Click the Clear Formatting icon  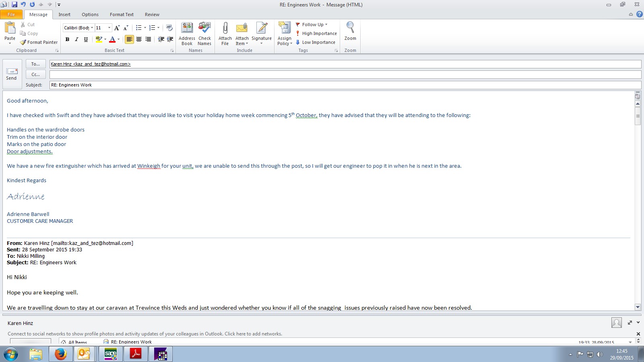(x=169, y=28)
